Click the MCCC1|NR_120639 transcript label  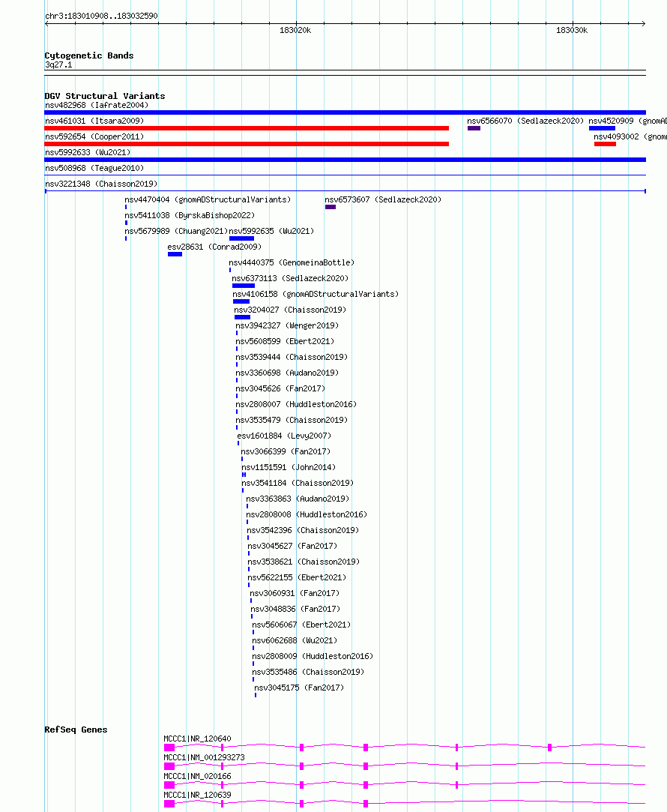197,795
